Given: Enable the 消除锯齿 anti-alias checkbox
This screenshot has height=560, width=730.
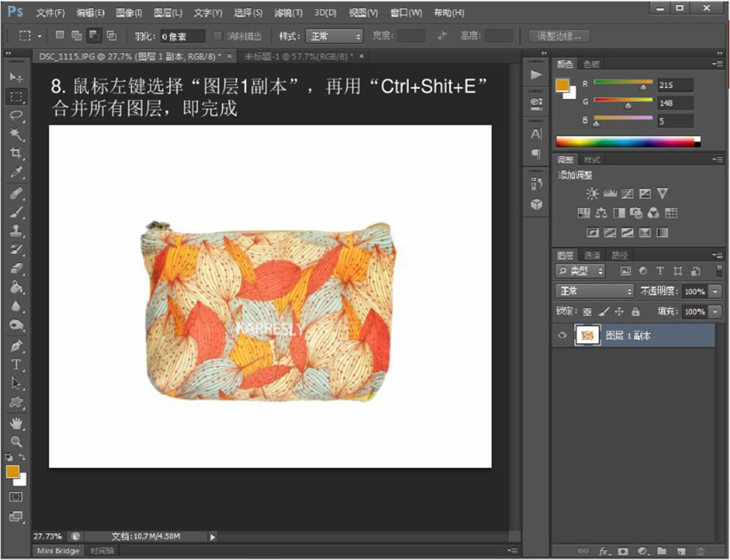Looking at the screenshot, I should coord(218,36).
